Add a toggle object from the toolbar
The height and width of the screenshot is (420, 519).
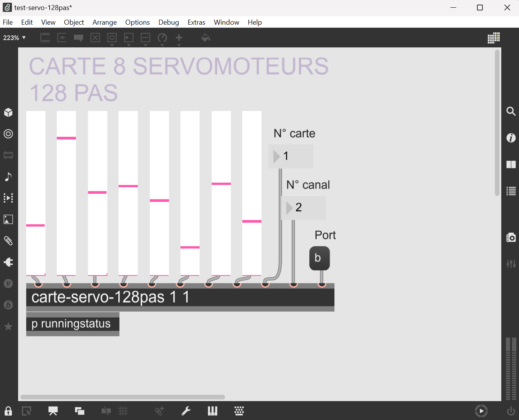coord(95,38)
